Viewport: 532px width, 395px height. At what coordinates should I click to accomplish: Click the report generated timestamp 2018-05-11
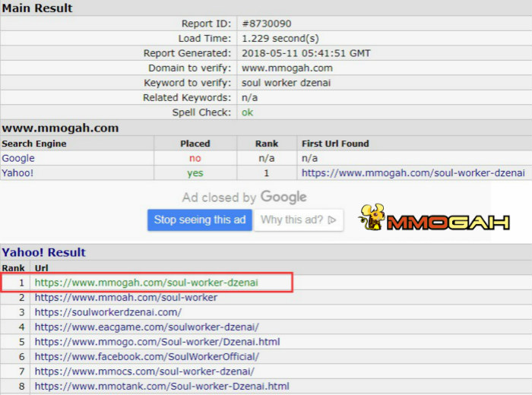coord(306,53)
